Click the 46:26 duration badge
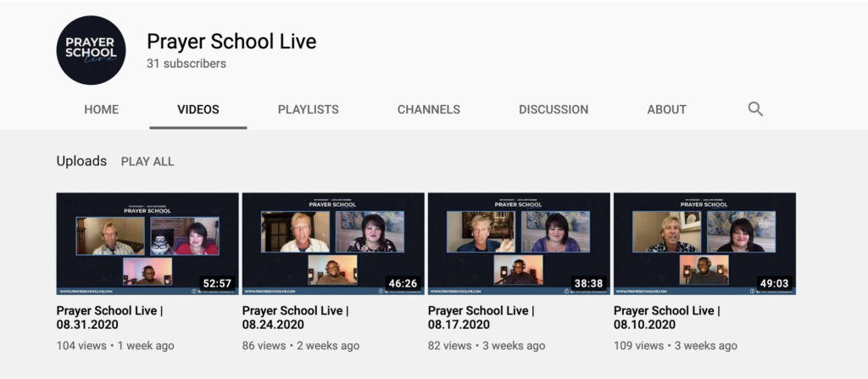The image size is (868, 379). (x=403, y=284)
